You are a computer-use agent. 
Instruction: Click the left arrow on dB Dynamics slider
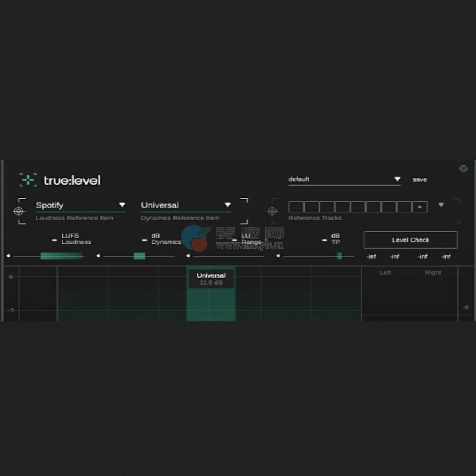click(x=99, y=255)
